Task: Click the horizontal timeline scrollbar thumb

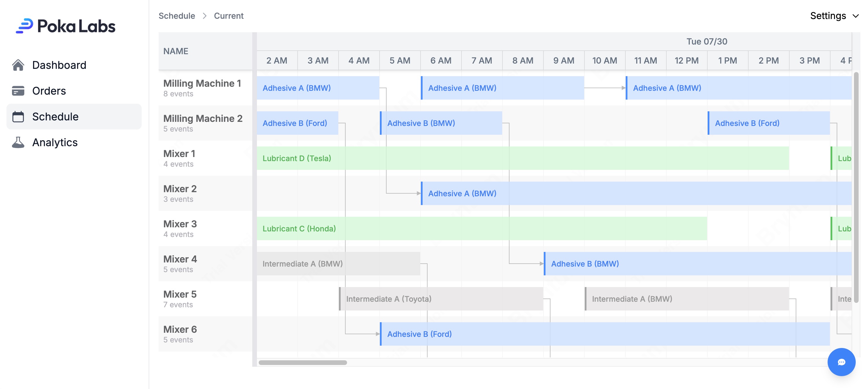Action: (302, 362)
